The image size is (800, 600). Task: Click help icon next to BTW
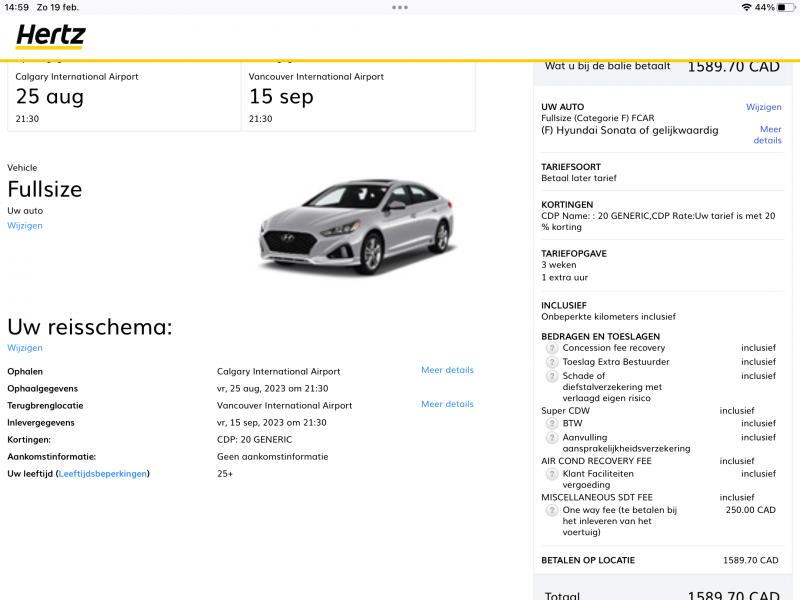click(552, 424)
